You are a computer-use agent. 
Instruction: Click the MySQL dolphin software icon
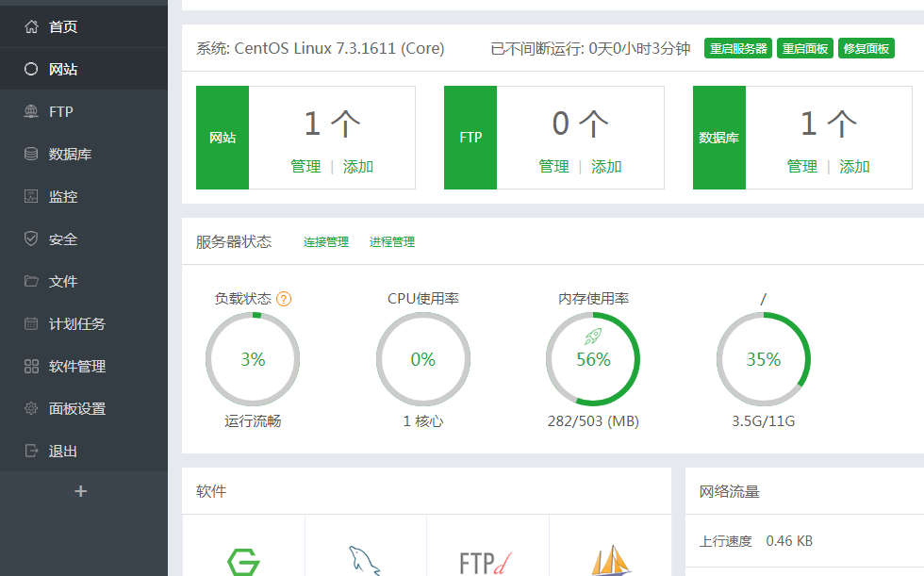pyautogui.click(x=365, y=561)
